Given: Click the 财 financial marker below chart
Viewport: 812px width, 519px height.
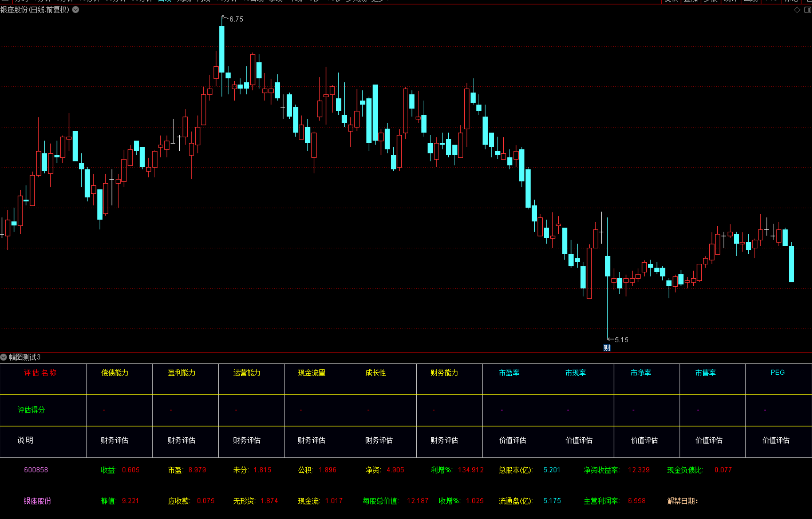Looking at the screenshot, I should [607, 348].
